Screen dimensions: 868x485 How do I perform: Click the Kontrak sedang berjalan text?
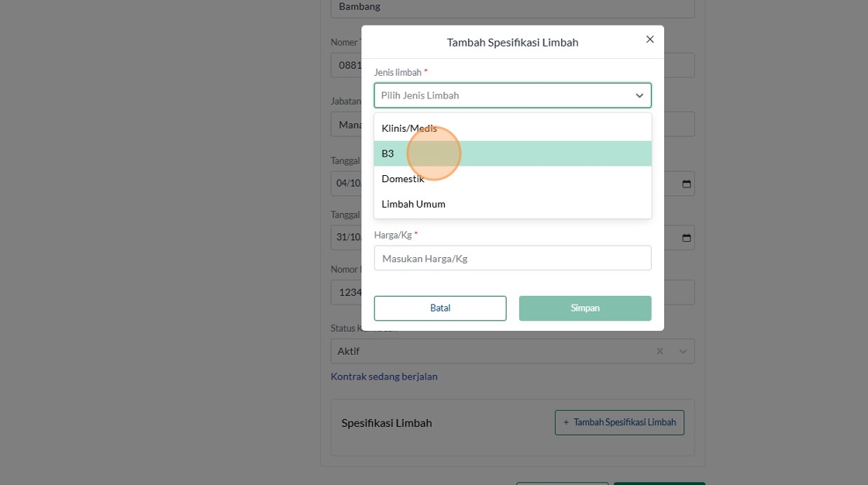384,377
